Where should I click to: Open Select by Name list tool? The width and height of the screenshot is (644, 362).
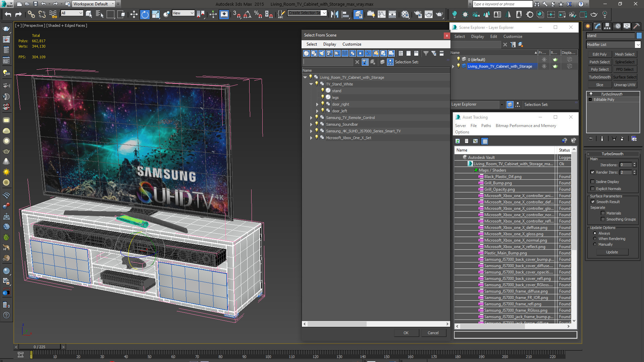pyautogui.click(x=100, y=14)
